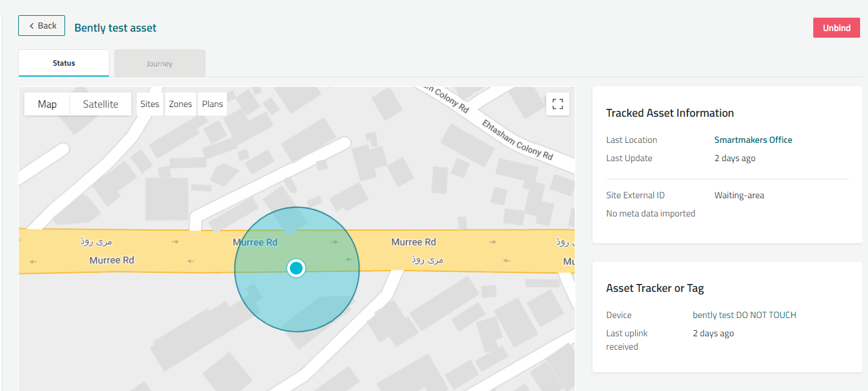Select the Tracked Asset Information heading

coord(670,113)
